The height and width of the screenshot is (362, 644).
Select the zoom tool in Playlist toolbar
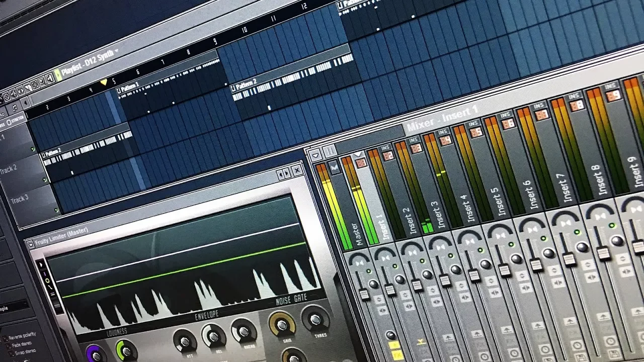(42, 81)
